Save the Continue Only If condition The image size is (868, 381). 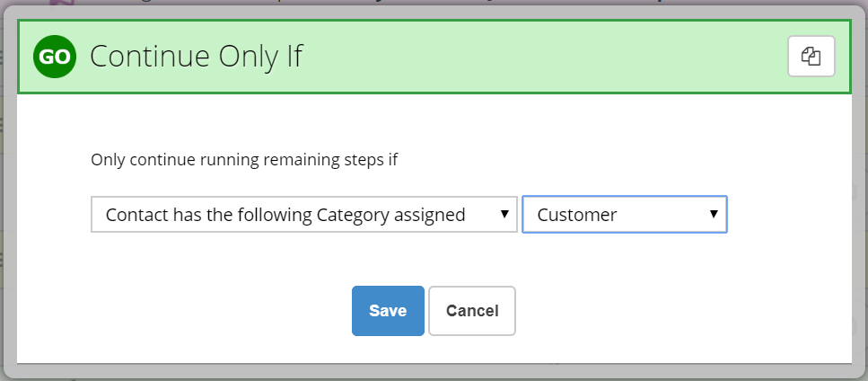(388, 311)
